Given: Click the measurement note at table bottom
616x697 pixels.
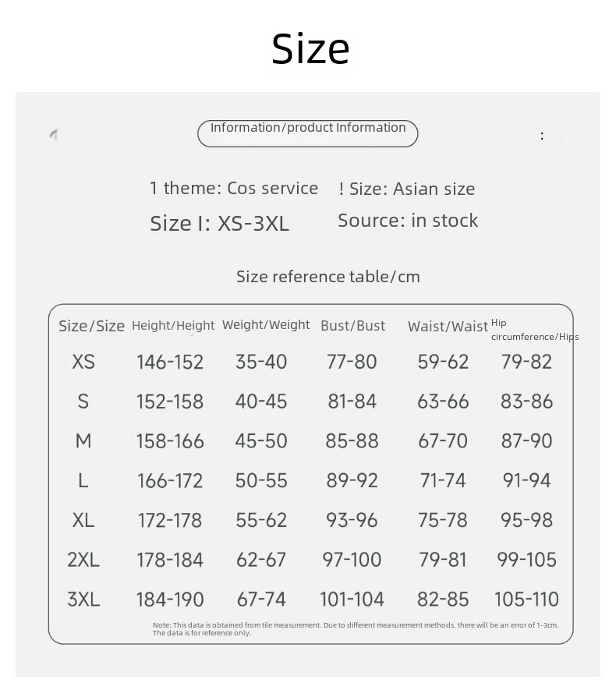Looking at the screenshot, I should pyautogui.click(x=356, y=629).
